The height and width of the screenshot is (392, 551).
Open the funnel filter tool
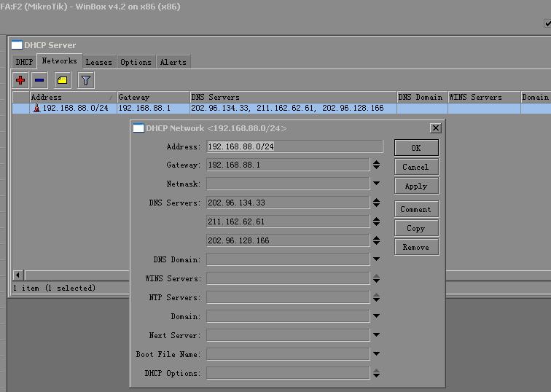coord(86,80)
